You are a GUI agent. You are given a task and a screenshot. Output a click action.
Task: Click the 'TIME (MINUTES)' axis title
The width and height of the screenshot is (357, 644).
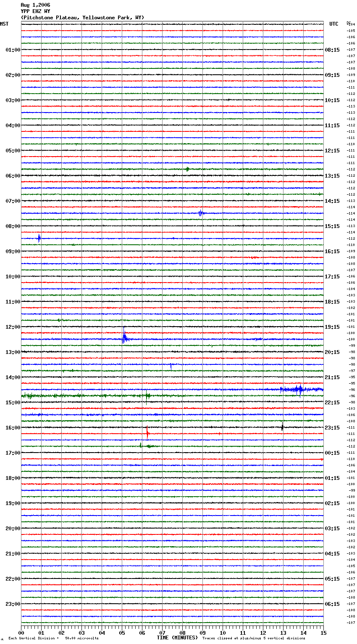pos(177,638)
